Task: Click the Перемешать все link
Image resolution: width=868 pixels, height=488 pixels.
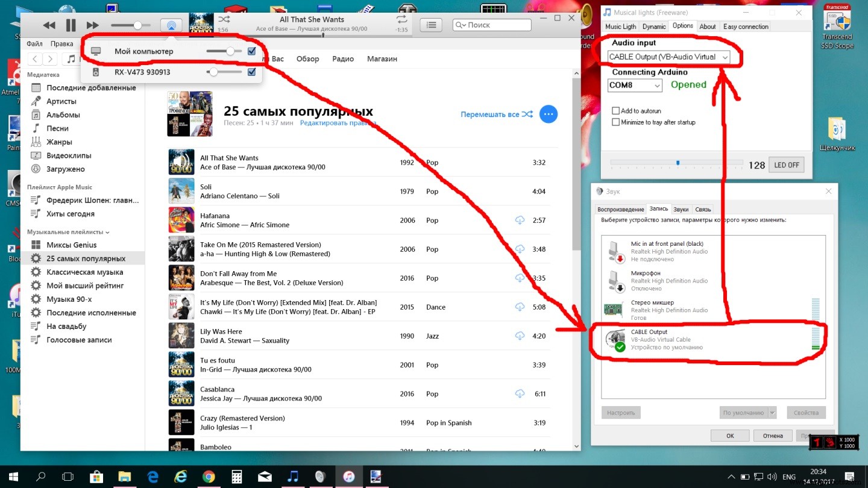Action: click(x=496, y=114)
